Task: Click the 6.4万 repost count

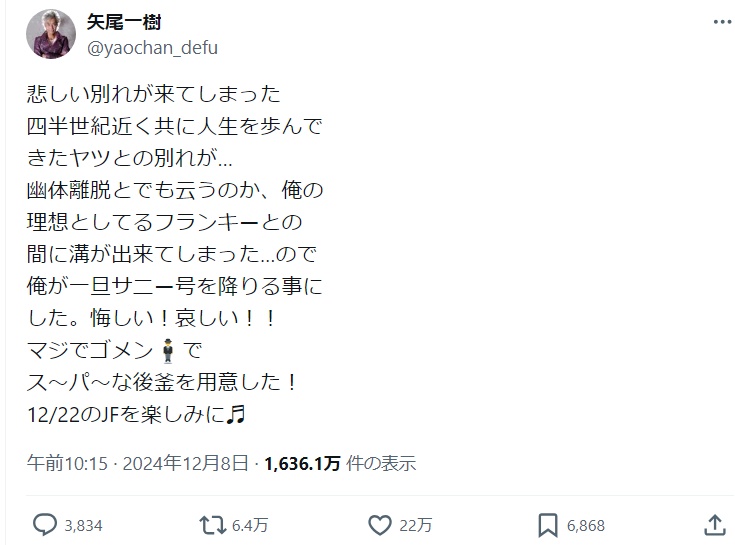Action: point(249,525)
